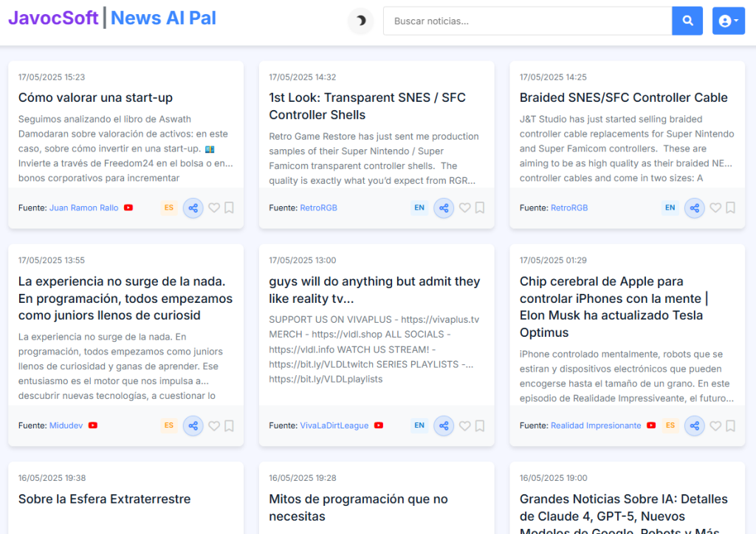Open Grandes Noticias Sobre IA headline
This screenshot has width=756, height=534.
623,513
